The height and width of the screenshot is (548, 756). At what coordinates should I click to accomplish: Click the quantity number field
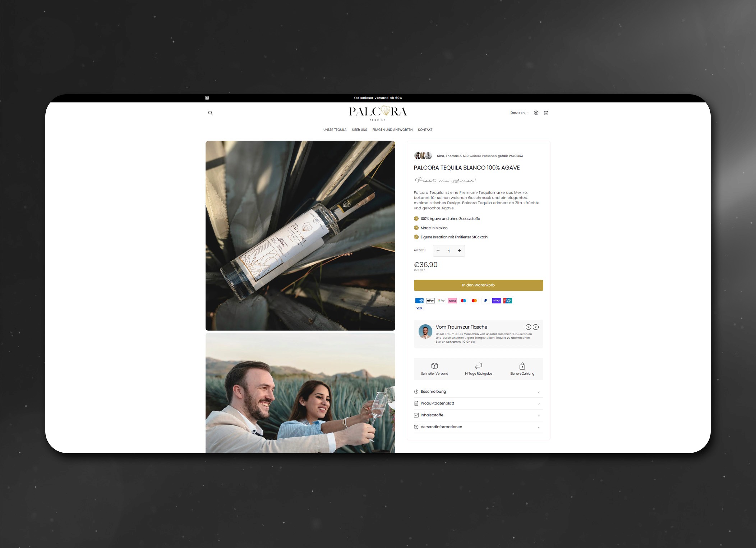[x=449, y=251]
